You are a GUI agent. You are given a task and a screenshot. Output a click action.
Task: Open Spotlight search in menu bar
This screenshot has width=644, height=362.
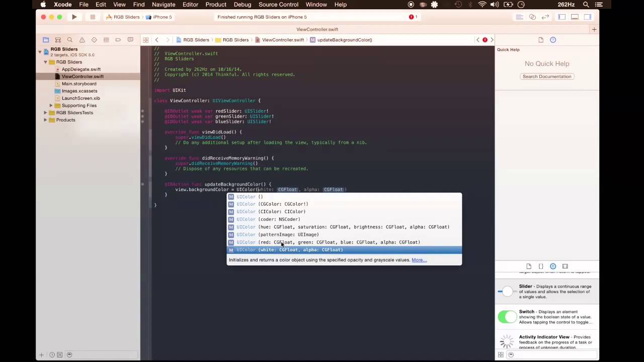[x=586, y=5]
